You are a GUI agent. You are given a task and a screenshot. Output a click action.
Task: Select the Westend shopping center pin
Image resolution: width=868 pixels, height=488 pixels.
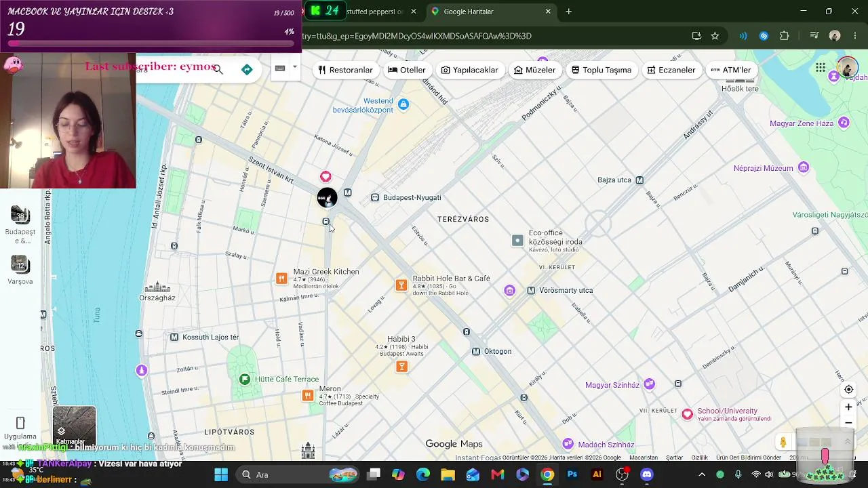403,104
